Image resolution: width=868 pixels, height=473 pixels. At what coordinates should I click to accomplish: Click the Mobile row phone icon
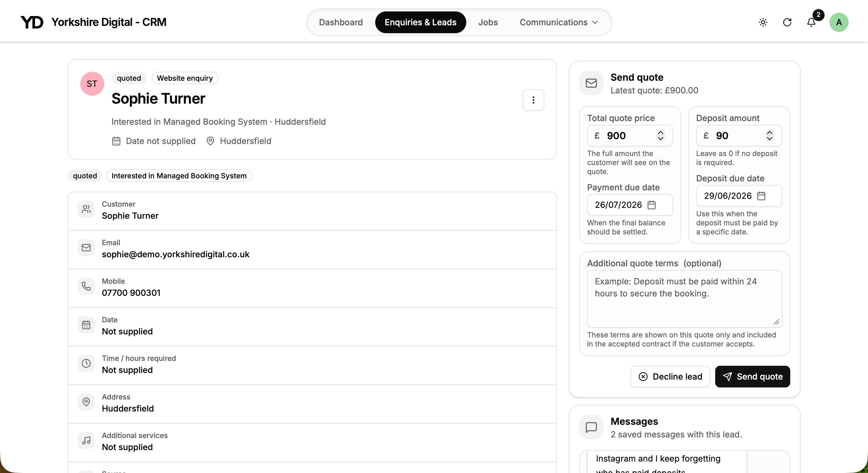point(86,286)
